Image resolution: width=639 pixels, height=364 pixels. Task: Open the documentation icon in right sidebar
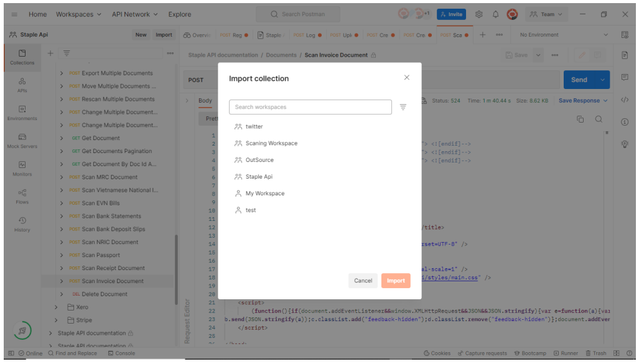pyautogui.click(x=625, y=55)
